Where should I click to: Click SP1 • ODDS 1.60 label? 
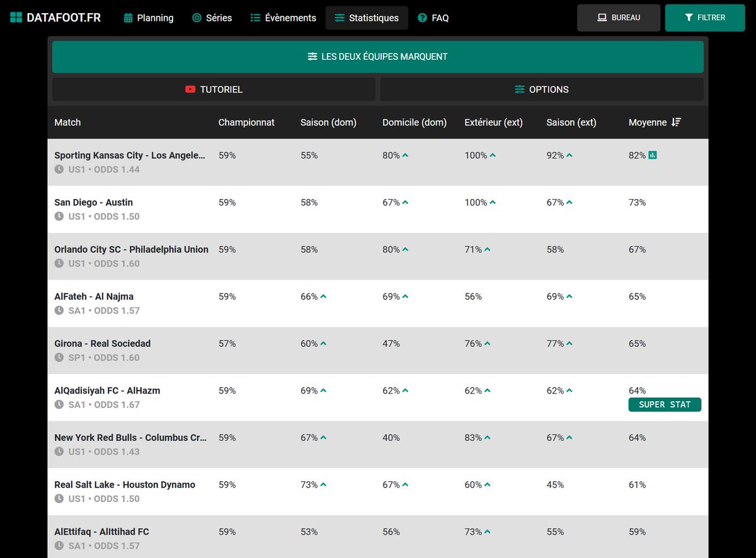tap(103, 357)
